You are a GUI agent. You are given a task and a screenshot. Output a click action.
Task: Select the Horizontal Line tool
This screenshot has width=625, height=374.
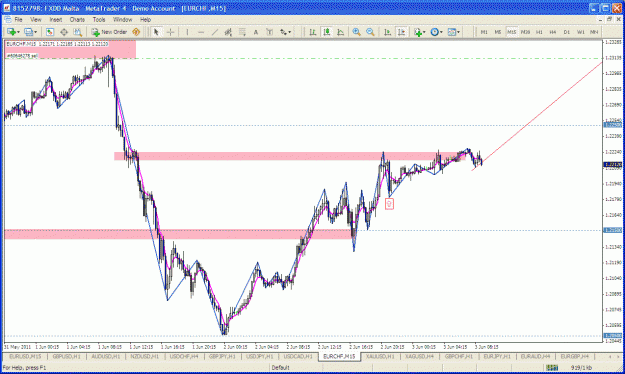(201, 32)
